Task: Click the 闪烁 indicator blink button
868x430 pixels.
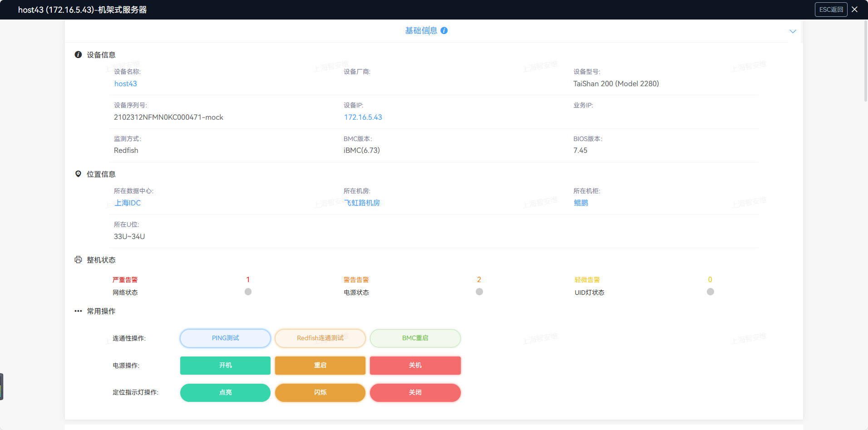Action: click(x=320, y=393)
